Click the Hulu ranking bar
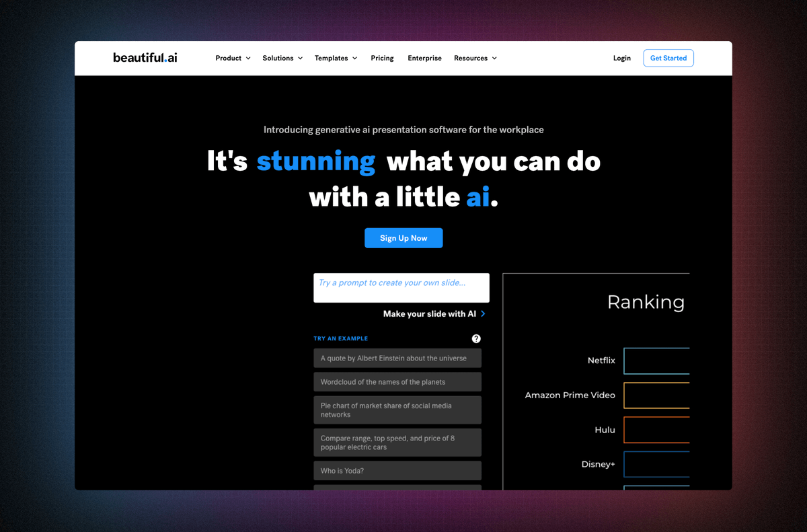The height and width of the screenshot is (532, 807). [656, 430]
